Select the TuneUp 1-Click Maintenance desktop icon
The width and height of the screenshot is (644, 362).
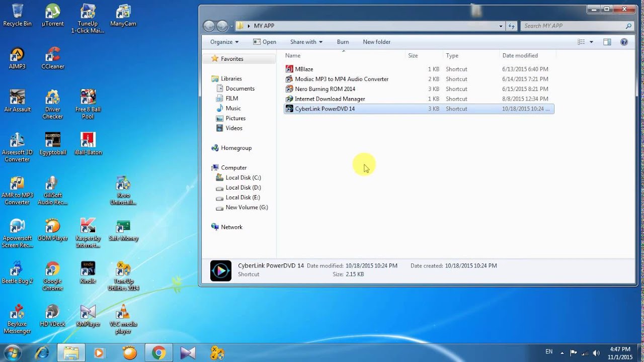(x=88, y=19)
